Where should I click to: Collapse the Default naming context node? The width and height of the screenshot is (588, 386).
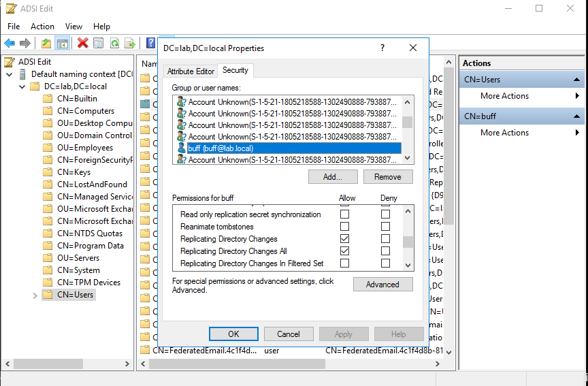click(x=10, y=74)
